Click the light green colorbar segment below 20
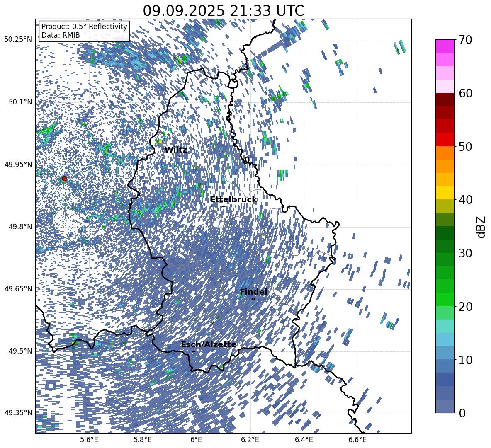This screenshot has height=448, width=491. [x=445, y=313]
